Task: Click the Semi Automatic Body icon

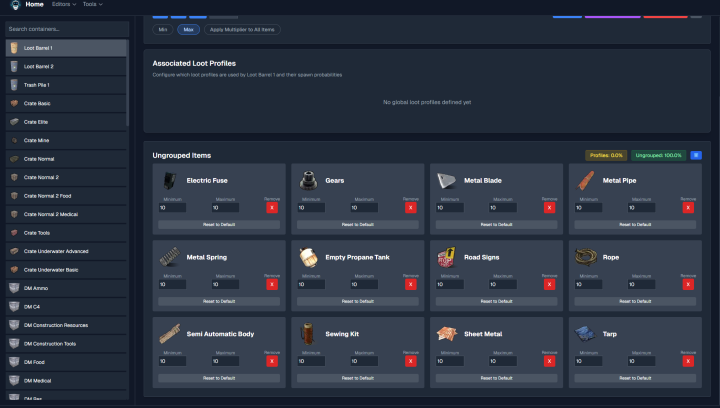Action: (x=170, y=334)
